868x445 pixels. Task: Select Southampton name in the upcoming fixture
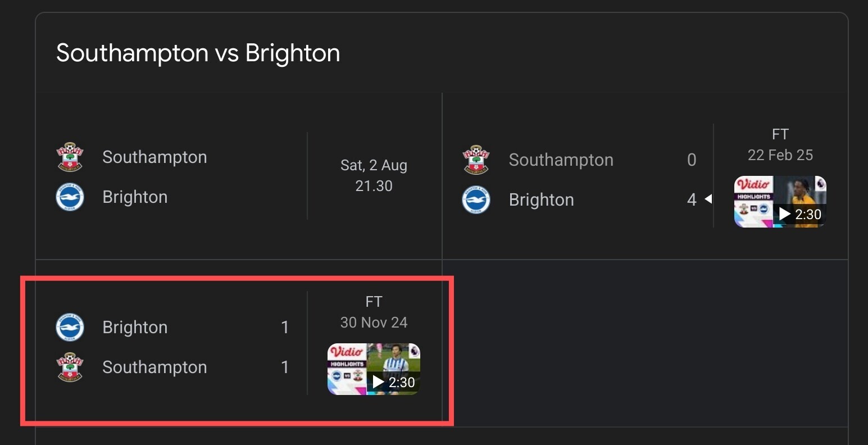pyautogui.click(x=154, y=157)
